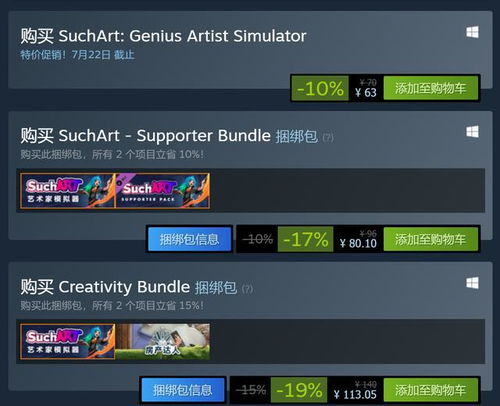
Task: Click the ¥63 discounted price for SuchArt
Action: (366, 92)
